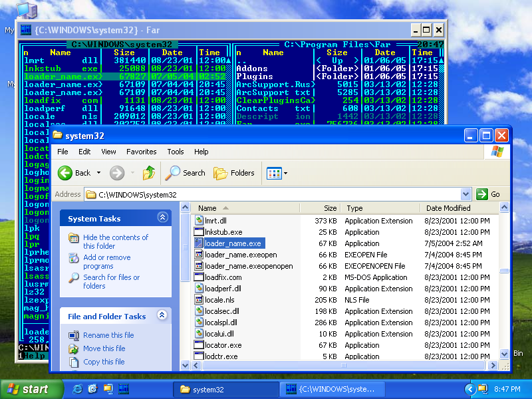Click Search for files or folders link
Viewport: 532px width, 399px height.
click(x=111, y=281)
